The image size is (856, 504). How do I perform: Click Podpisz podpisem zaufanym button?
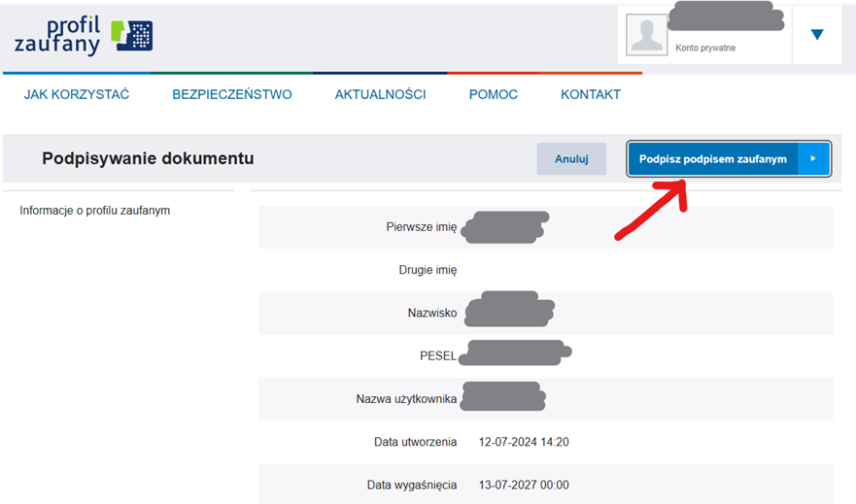tap(713, 159)
